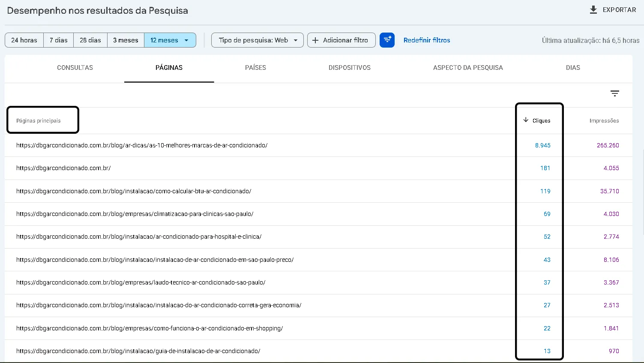Click the 265.260 impressions value
The width and height of the screenshot is (644, 363).
click(608, 145)
